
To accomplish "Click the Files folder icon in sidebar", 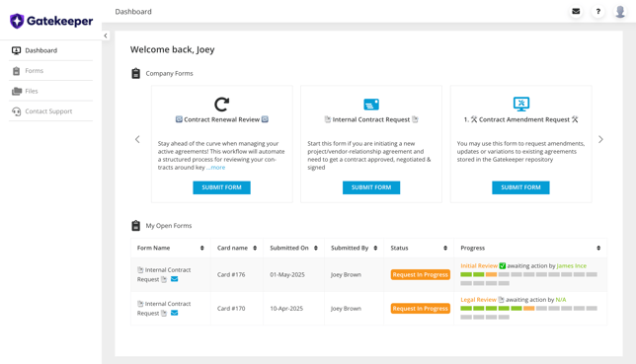I will [17, 91].
